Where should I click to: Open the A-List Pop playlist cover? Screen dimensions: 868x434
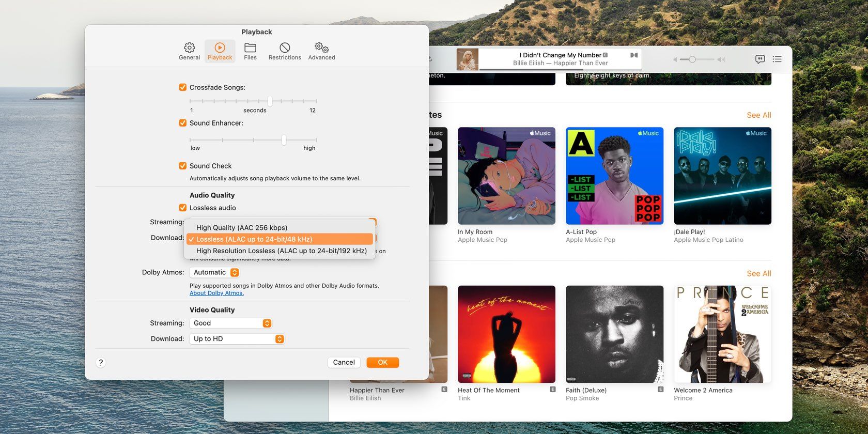pyautogui.click(x=614, y=176)
